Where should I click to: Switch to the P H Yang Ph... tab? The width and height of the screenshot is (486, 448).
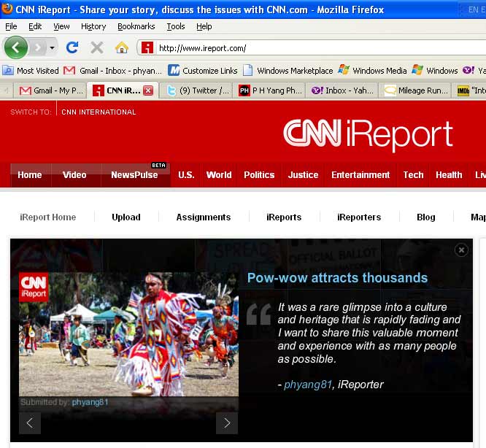tap(269, 90)
